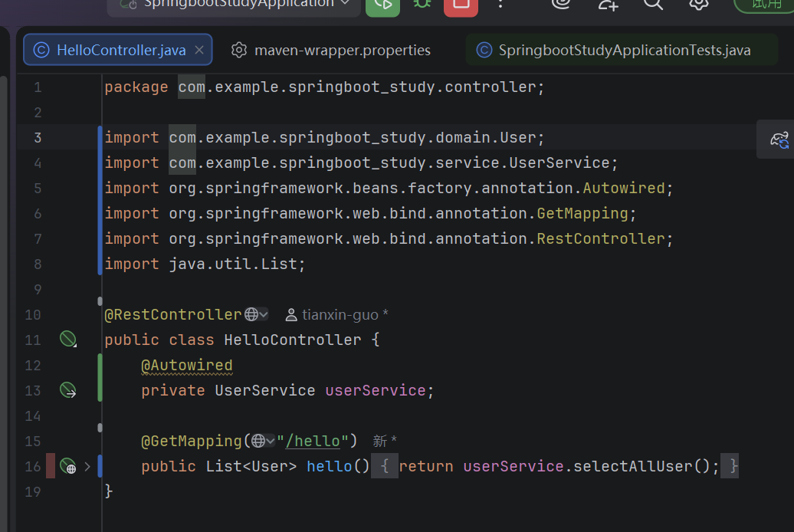This screenshot has height=532, width=794.
Task: Click package declaration on line 1
Action: (x=324, y=87)
